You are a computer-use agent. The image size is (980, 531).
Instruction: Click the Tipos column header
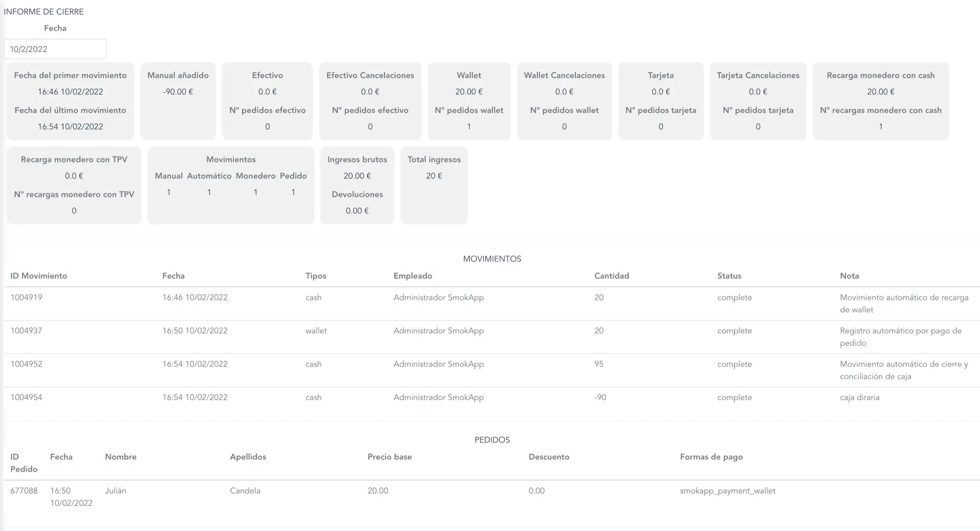(x=316, y=276)
